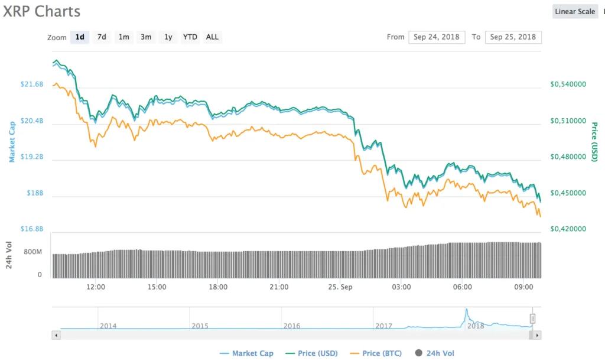Edit the To date field Sep 25, 2018
The width and height of the screenshot is (605, 364).
coord(513,37)
